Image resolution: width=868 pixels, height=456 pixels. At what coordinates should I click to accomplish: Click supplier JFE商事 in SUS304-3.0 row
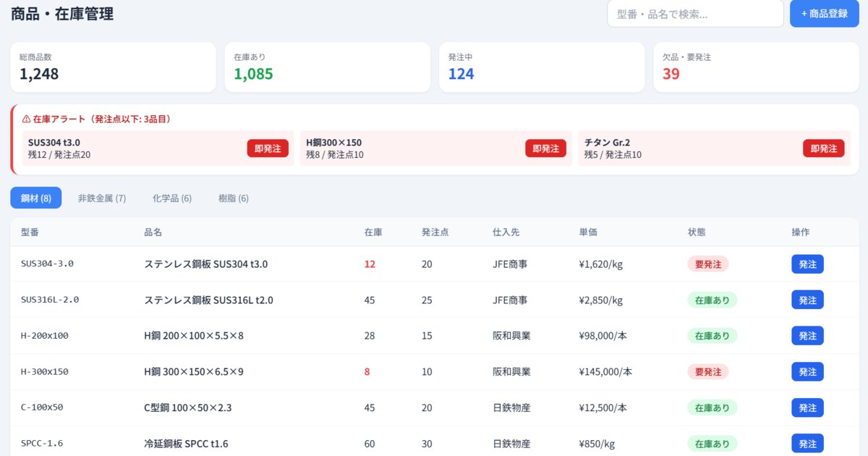click(510, 264)
